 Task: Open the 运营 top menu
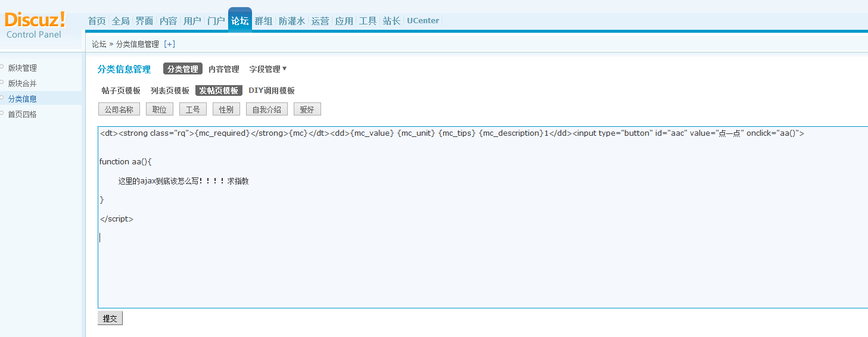(x=320, y=21)
